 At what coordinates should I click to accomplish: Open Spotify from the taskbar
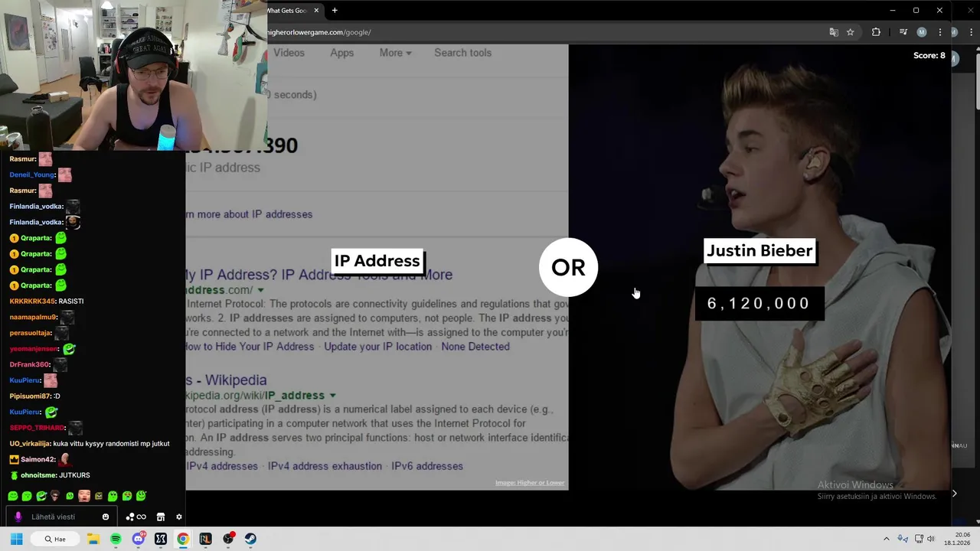(116, 539)
